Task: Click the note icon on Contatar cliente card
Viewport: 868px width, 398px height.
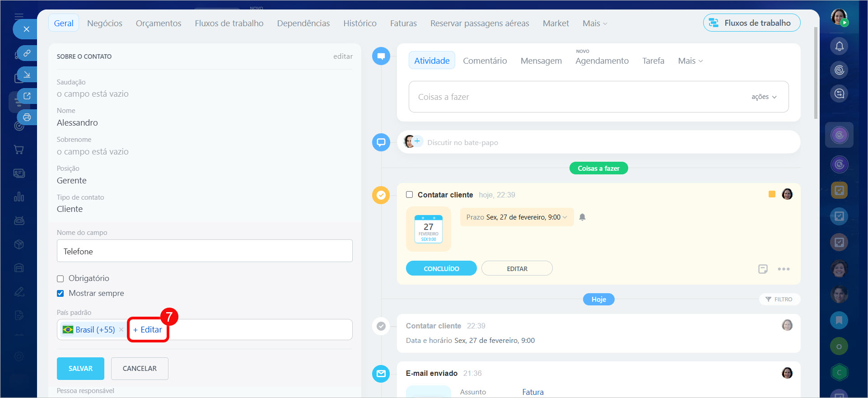Action: click(x=763, y=269)
